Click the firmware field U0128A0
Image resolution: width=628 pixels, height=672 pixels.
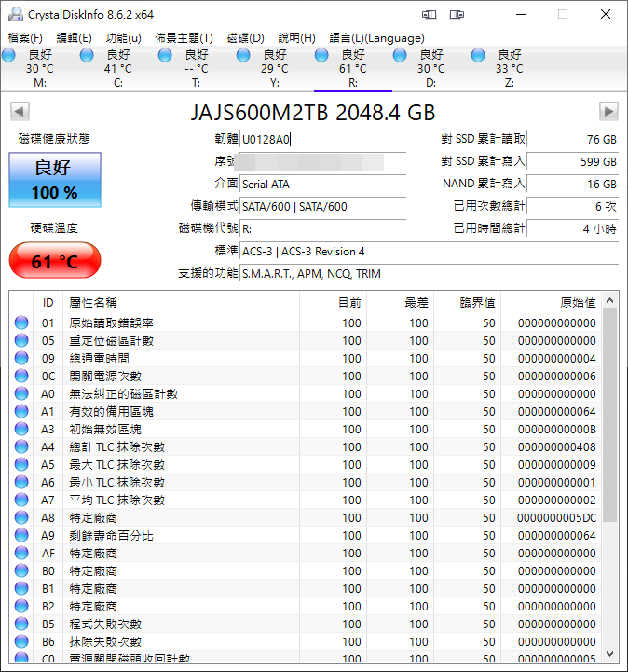pos(323,140)
